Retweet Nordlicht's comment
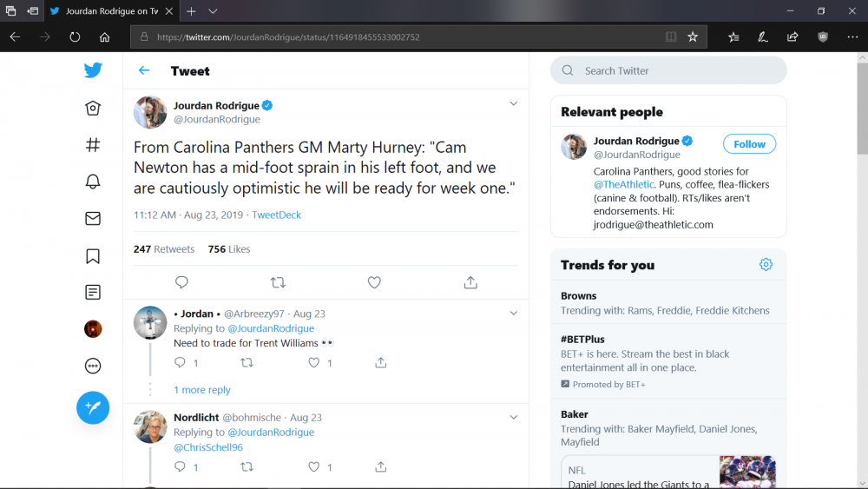The width and height of the screenshot is (868, 489). click(x=247, y=466)
